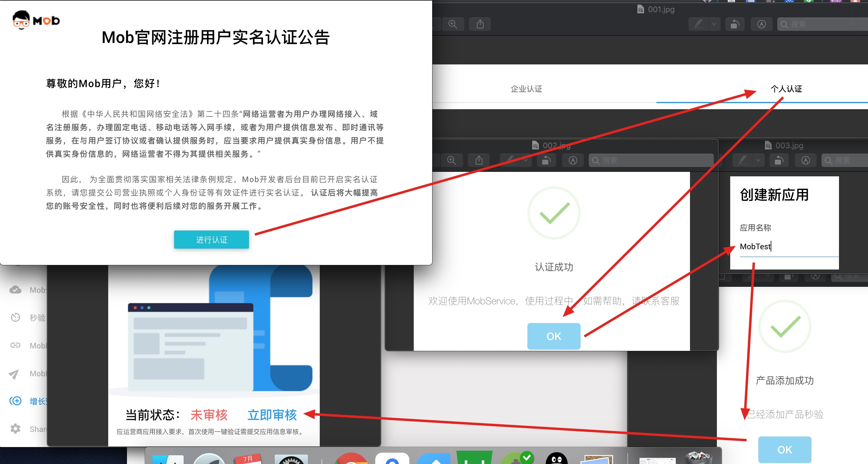This screenshot has width=868, height=464.
Task: Click the 进行认证 button
Action: click(x=212, y=240)
